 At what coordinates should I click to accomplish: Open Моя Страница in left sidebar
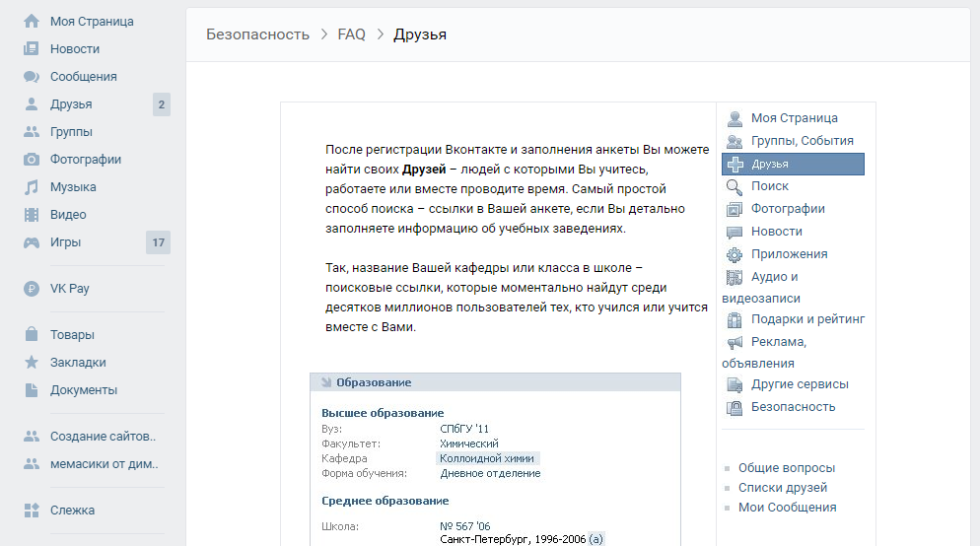coord(92,22)
